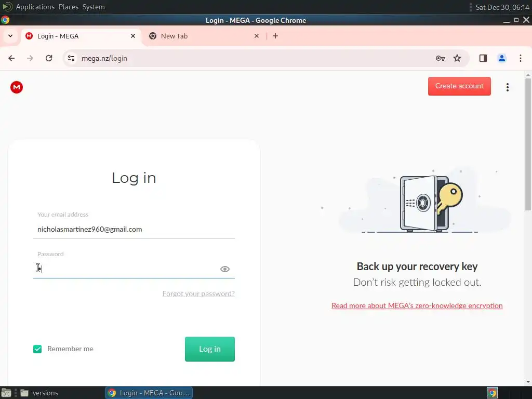Open versions folder in taskbar
The width and height of the screenshot is (532, 399).
click(39, 393)
